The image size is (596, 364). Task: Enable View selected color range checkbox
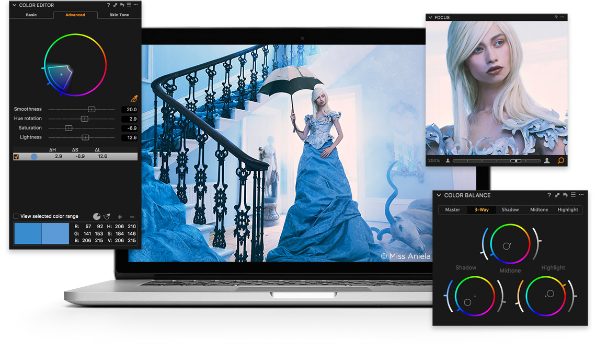click(x=16, y=216)
